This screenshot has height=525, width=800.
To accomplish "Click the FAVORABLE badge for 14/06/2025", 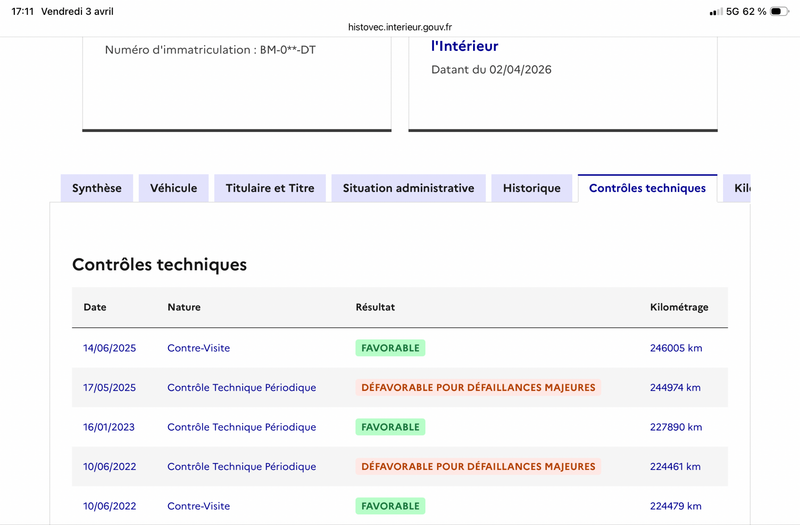I will point(390,348).
